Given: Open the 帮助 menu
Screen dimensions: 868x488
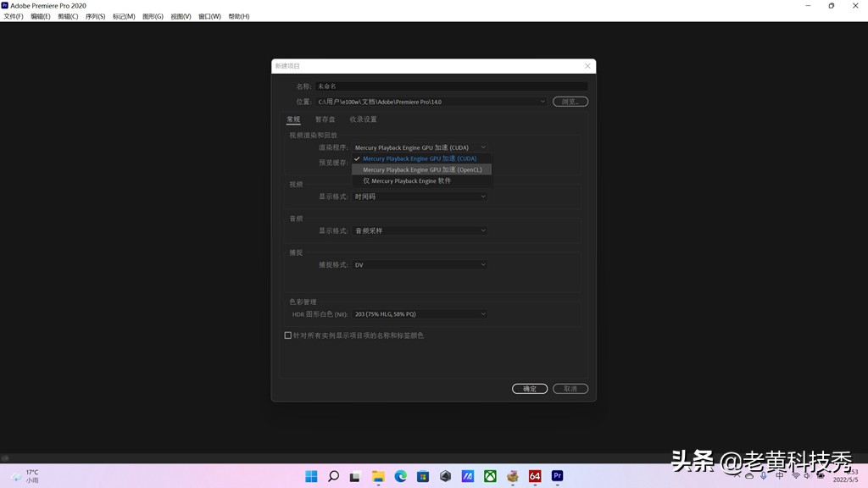Looking at the screenshot, I should [x=236, y=16].
